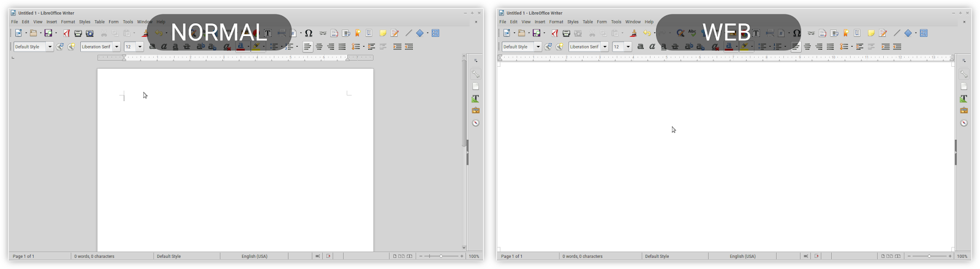The image size is (980, 269).
Task: Open paragraph style dropdown in left window
Action: [50, 47]
